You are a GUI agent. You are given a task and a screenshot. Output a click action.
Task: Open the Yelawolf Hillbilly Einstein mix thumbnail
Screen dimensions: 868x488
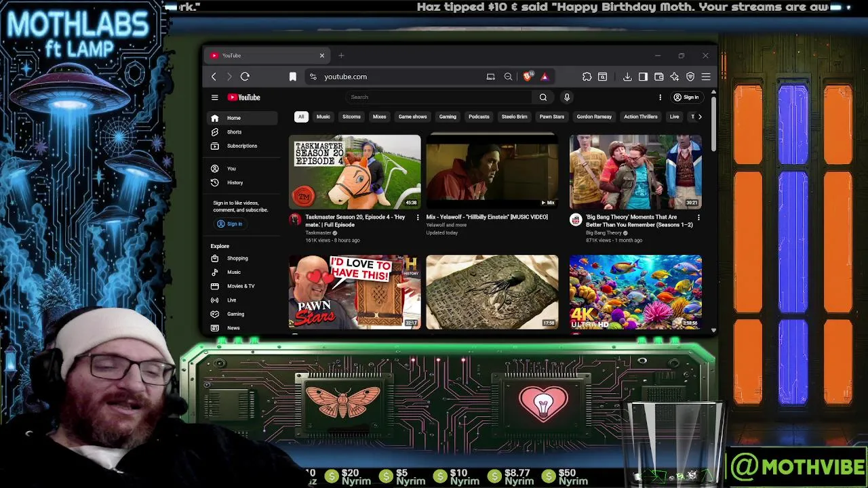[x=492, y=171]
